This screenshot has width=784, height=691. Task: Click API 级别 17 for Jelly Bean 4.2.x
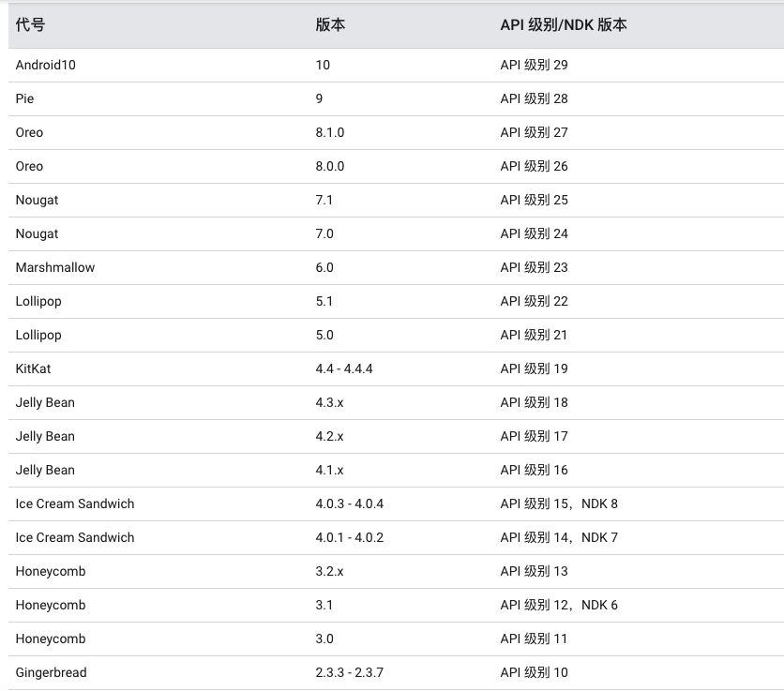point(536,436)
